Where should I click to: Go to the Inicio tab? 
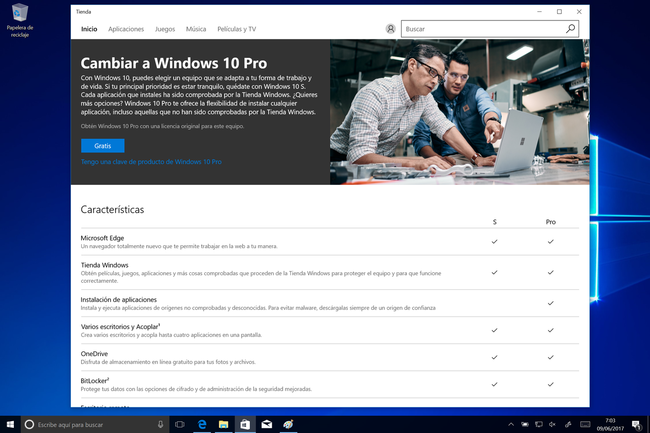[89, 29]
